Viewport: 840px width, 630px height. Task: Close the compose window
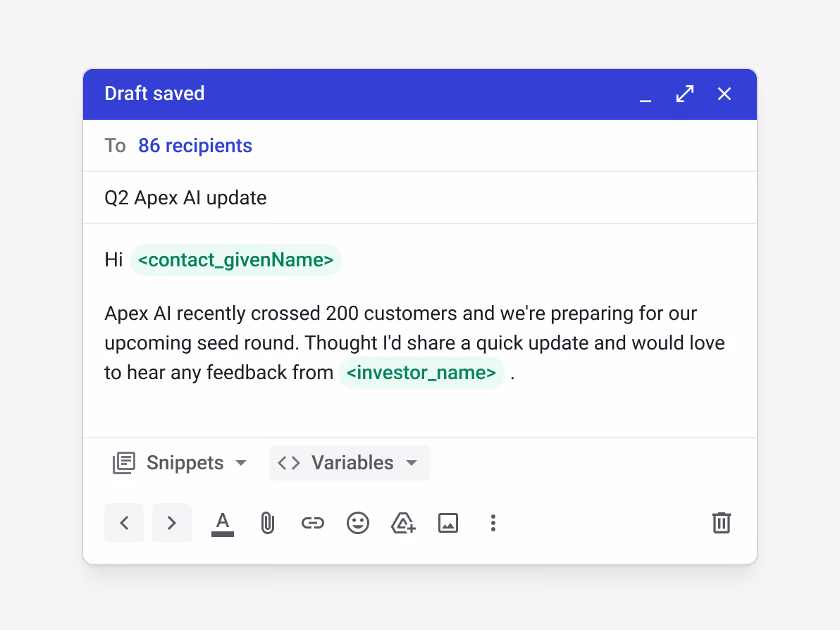pos(724,94)
